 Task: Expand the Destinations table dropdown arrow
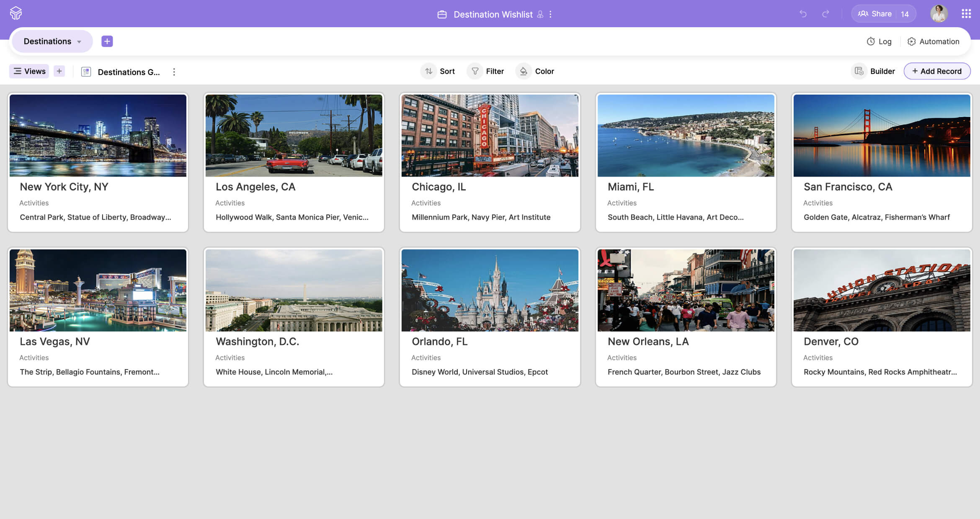click(x=79, y=41)
